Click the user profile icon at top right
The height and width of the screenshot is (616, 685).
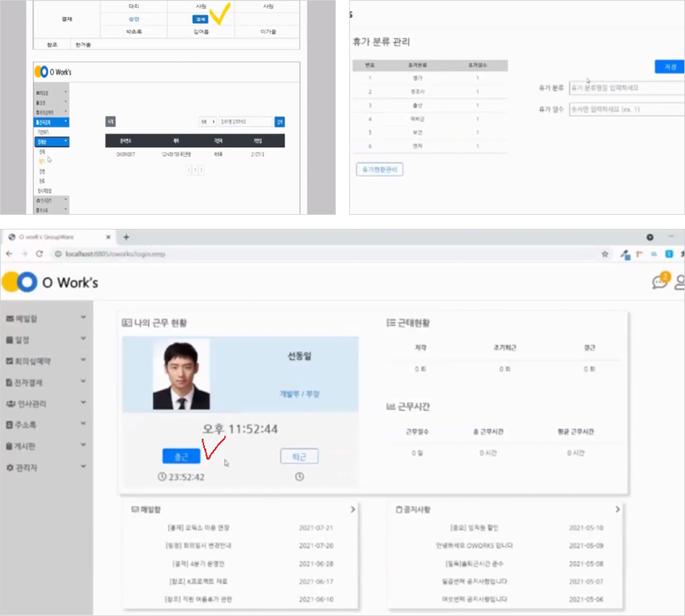[x=680, y=282]
